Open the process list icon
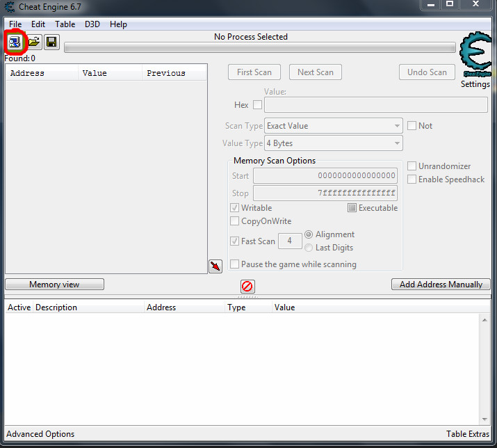 point(15,42)
